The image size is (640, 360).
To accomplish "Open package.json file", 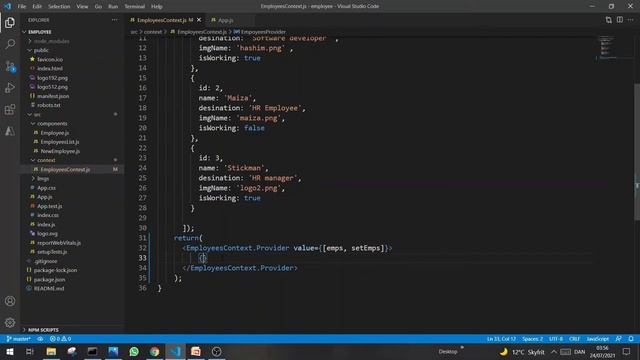I will [49, 280].
